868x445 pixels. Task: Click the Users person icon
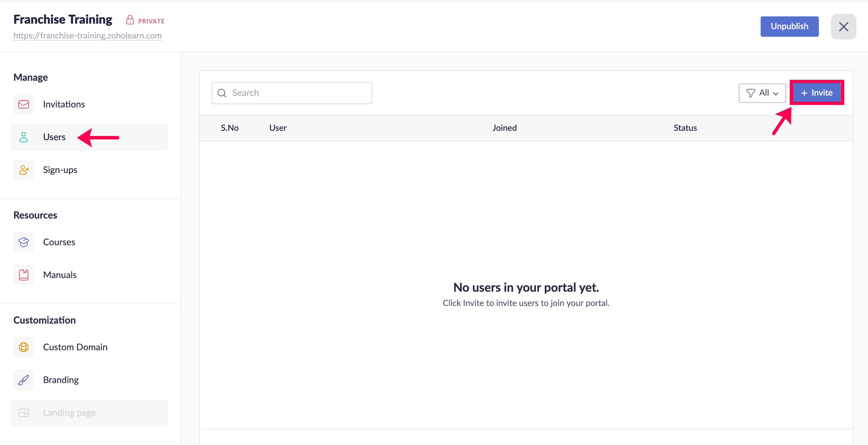click(24, 137)
